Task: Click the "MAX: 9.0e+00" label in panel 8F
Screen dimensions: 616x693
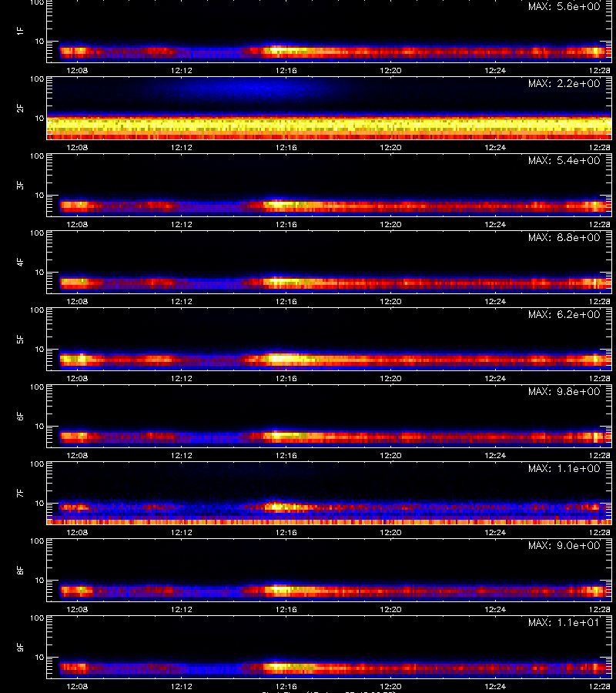Action: (x=564, y=546)
